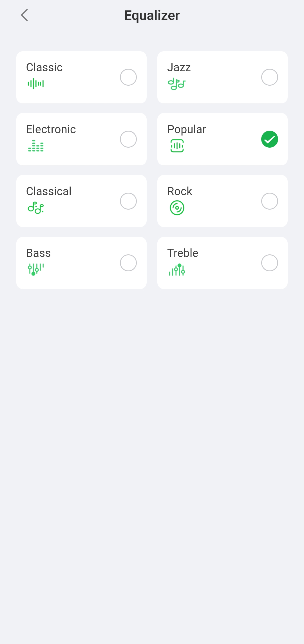
Task: Enable the Electronic radio button
Action: (x=128, y=139)
